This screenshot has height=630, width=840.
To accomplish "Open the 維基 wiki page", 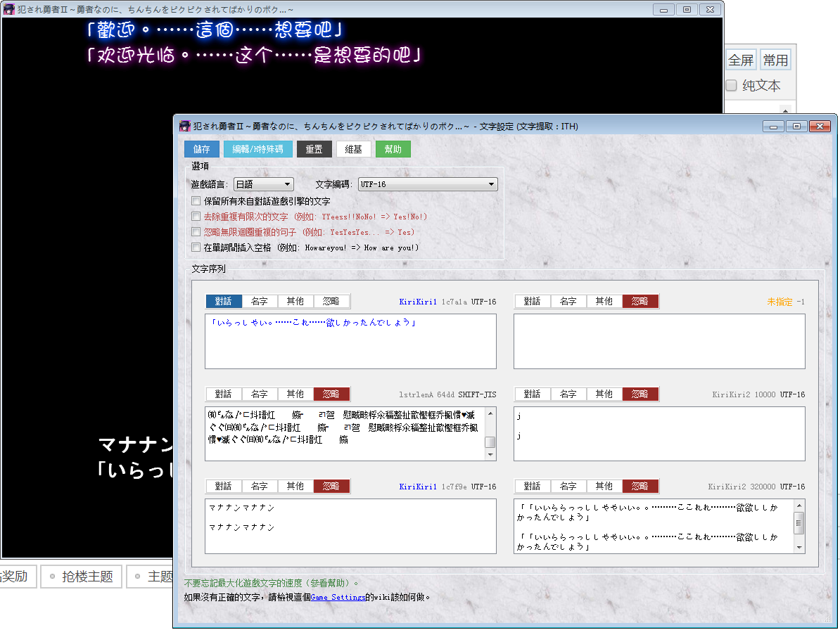I will coord(354,148).
